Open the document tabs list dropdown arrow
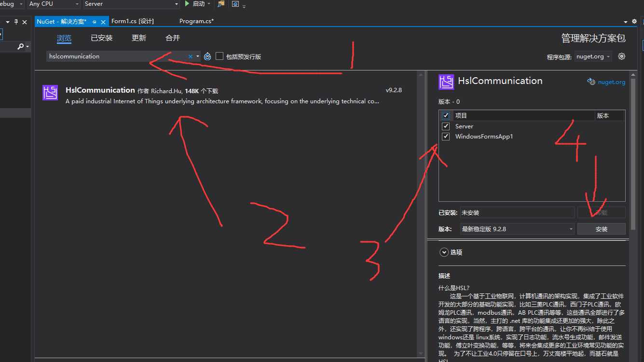Viewport: 644px width, 362px height. click(626, 22)
